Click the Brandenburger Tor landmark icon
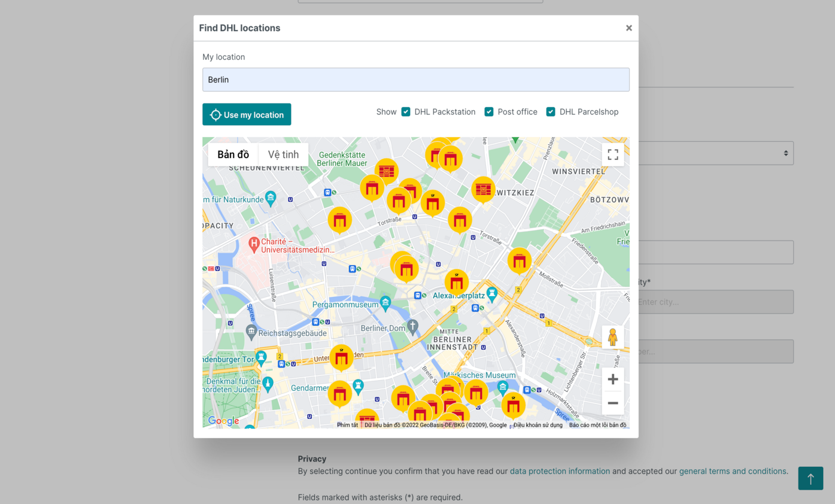835x504 pixels. coord(261,357)
